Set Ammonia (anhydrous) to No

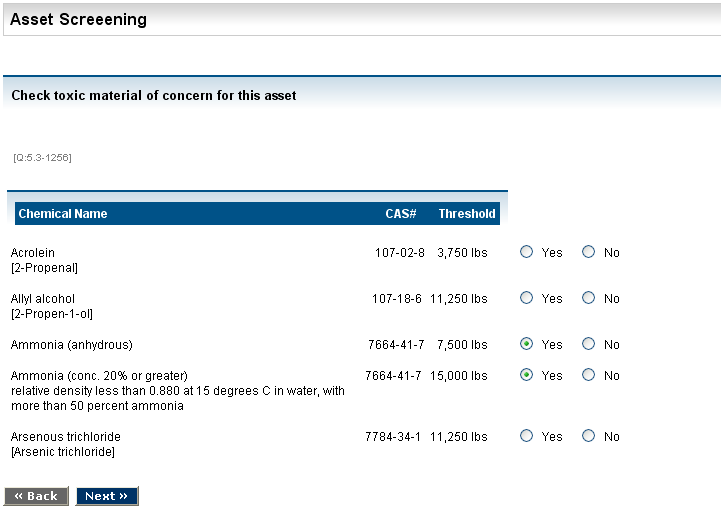(x=588, y=344)
